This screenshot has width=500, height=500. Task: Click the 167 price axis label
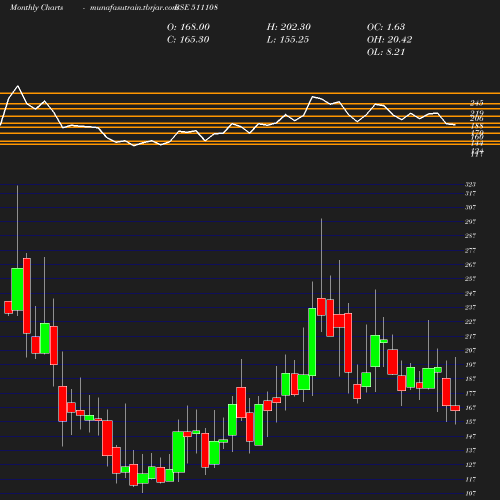tap(470, 408)
